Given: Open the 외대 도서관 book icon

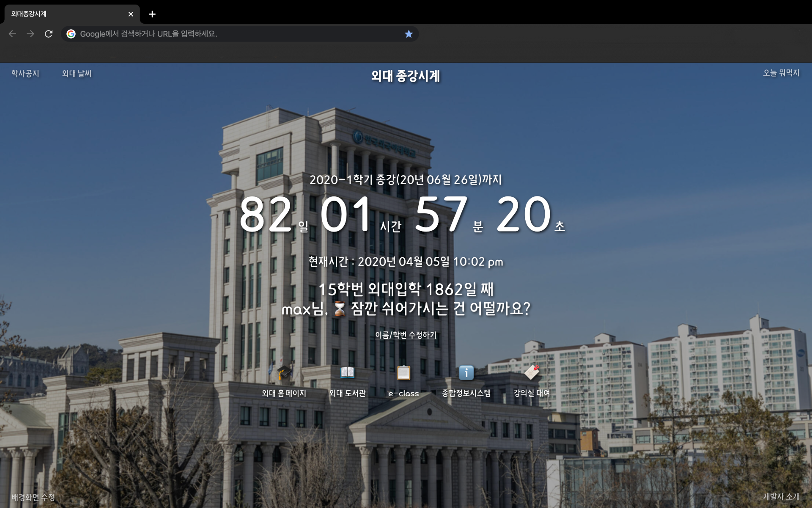Looking at the screenshot, I should (x=347, y=373).
